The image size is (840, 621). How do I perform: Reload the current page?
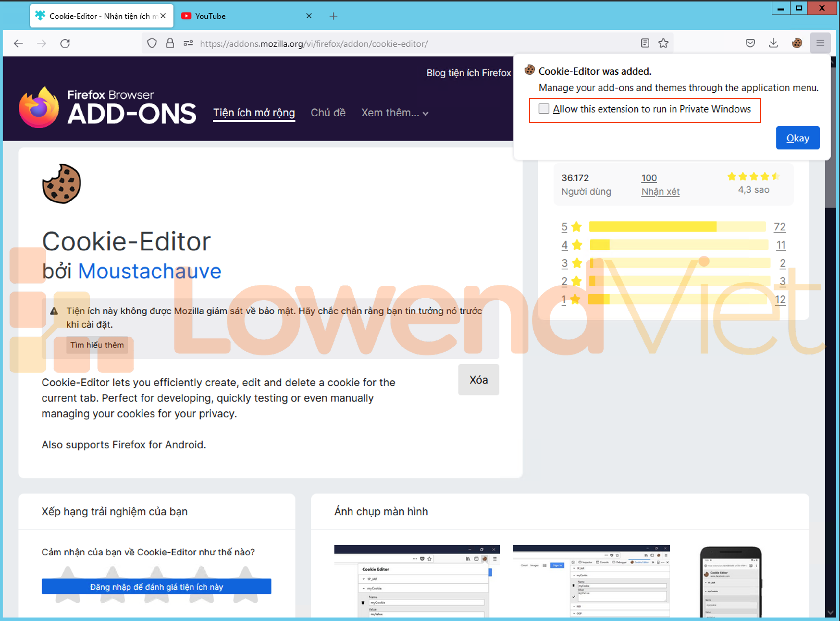pos(65,43)
